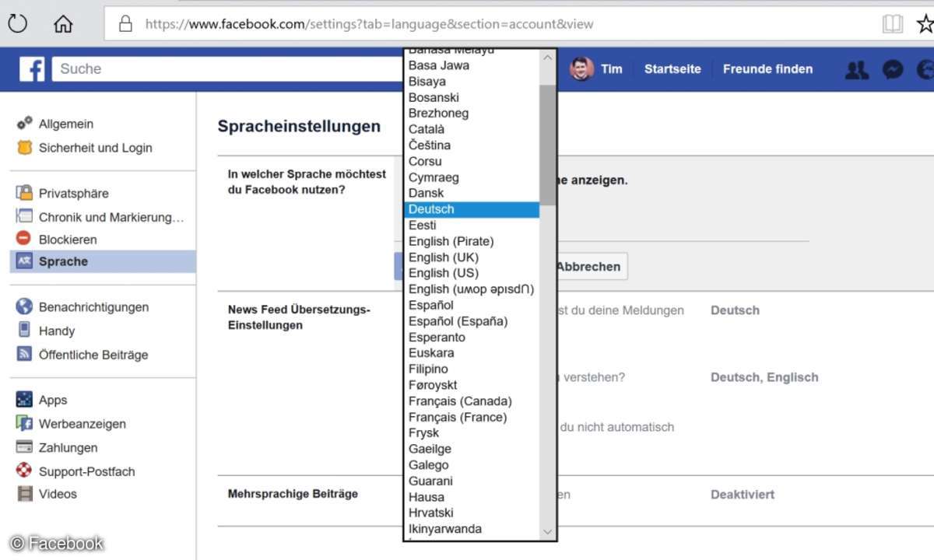Image resolution: width=934 pixels, height=560 pixels.
Task: Click the Apps sidebar icon
Action: point(24,400)
